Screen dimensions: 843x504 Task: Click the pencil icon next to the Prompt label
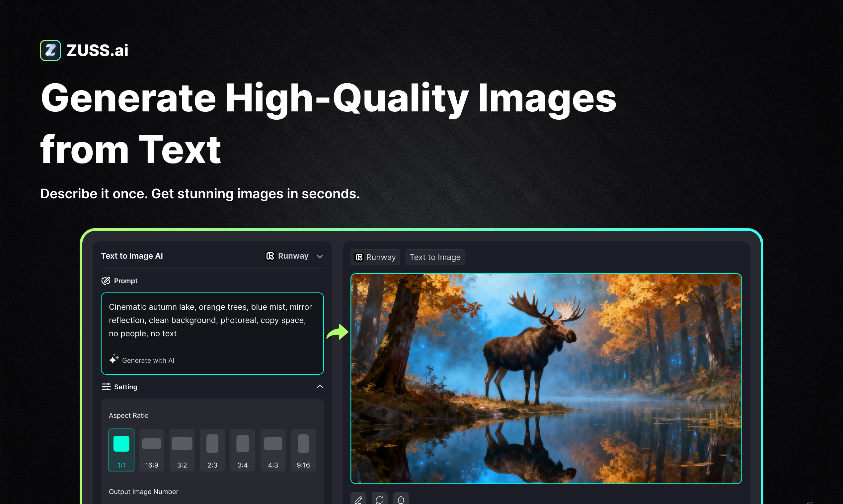coord(106,281)
